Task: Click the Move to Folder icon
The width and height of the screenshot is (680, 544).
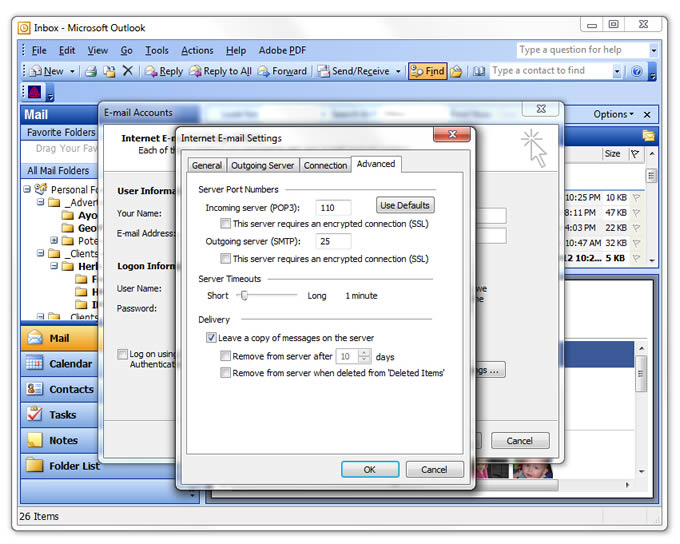Action: click(x=109, y=71)
